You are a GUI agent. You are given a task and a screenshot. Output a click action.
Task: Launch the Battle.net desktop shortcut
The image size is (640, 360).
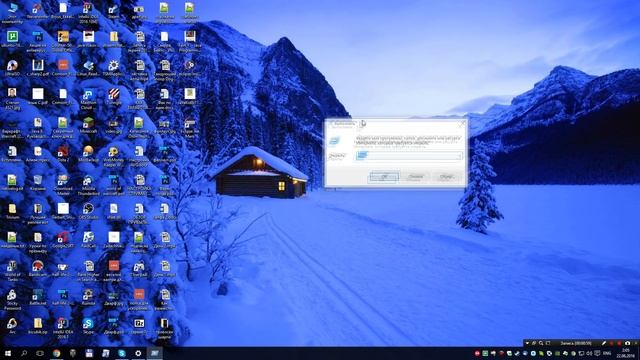[x=38, y=298]
